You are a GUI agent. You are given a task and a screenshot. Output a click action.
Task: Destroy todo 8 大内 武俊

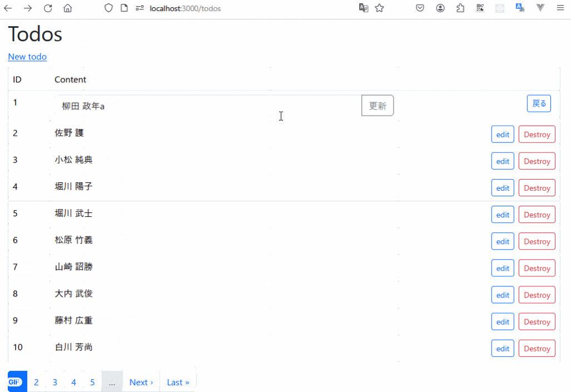click(537, 295)
